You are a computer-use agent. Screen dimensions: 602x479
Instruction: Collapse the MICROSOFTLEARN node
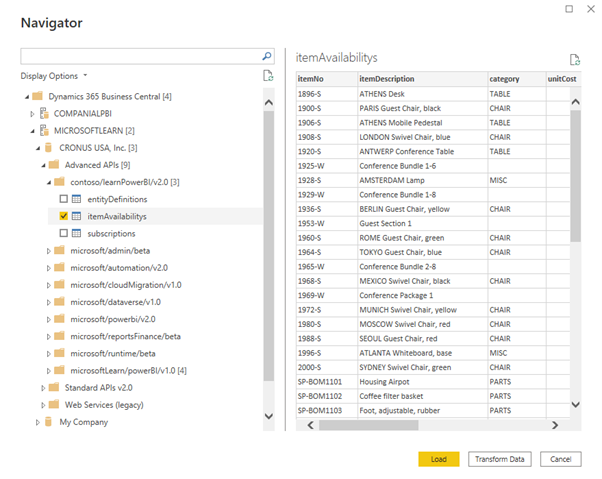[x=32, y=131]
